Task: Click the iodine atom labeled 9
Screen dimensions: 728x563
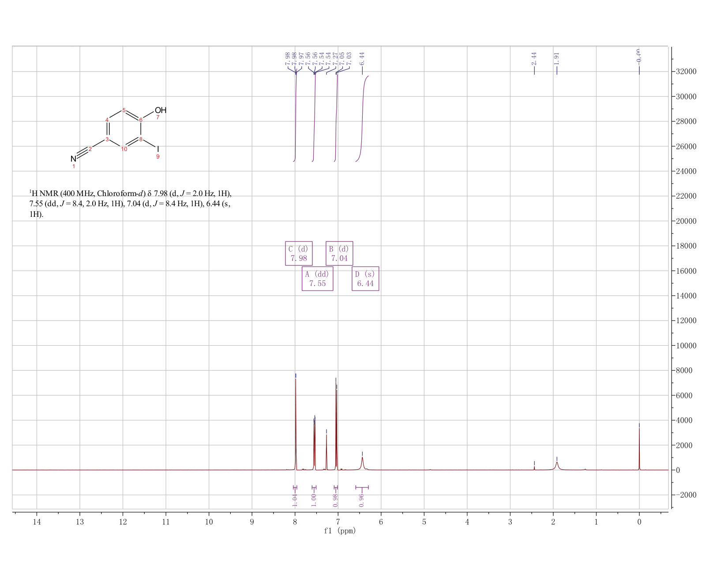Action: (158, 149)
